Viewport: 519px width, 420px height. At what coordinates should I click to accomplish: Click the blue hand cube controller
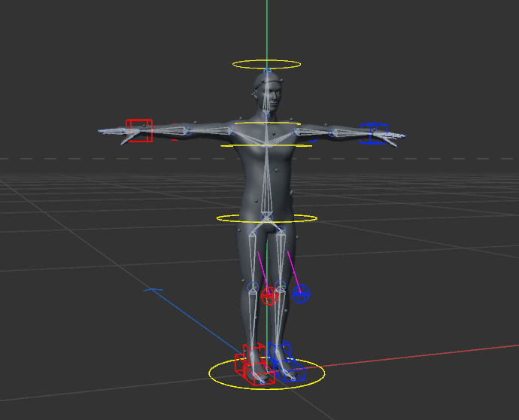click(374, 133)
